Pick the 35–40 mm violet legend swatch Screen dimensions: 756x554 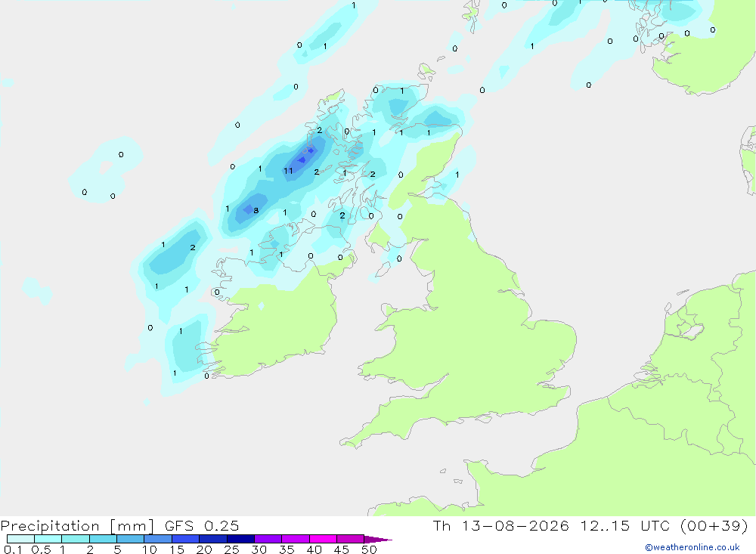[x=296, y=539]
